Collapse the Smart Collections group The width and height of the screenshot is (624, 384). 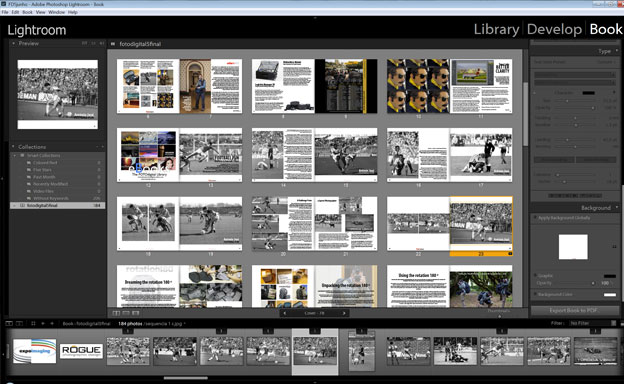(x=16, y=155)
